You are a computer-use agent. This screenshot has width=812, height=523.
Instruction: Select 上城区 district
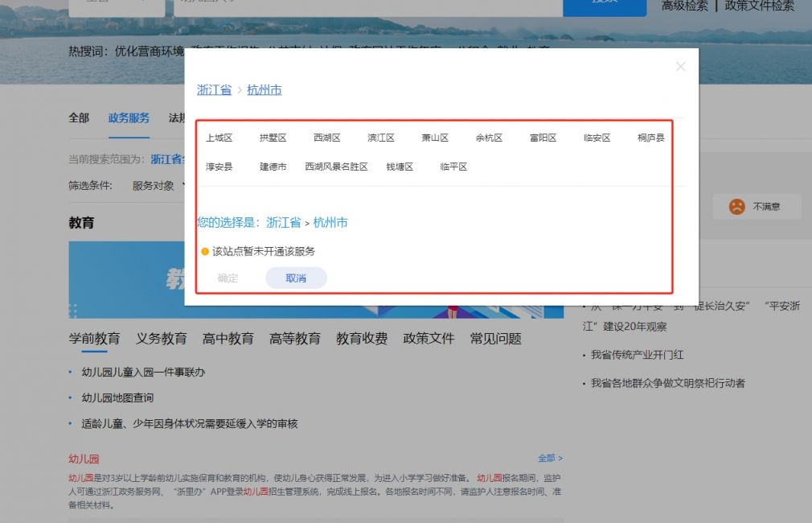click(x=219, y=138)
